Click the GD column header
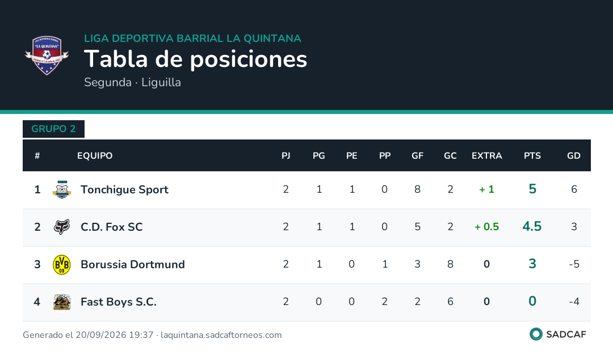 (x=573, y=156)
